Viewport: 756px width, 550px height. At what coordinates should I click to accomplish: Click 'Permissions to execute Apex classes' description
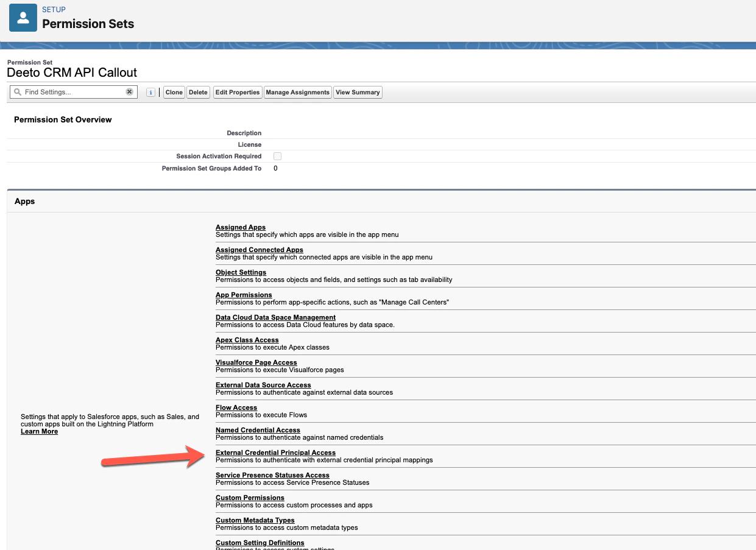tap(272, 347)
